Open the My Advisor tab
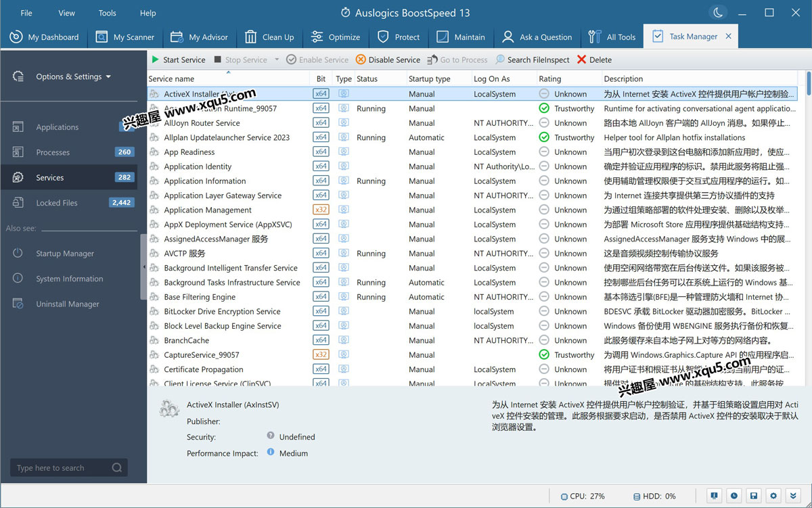This screenshot has width=812, height=508. pyautogui.click(x=199, y=37)
